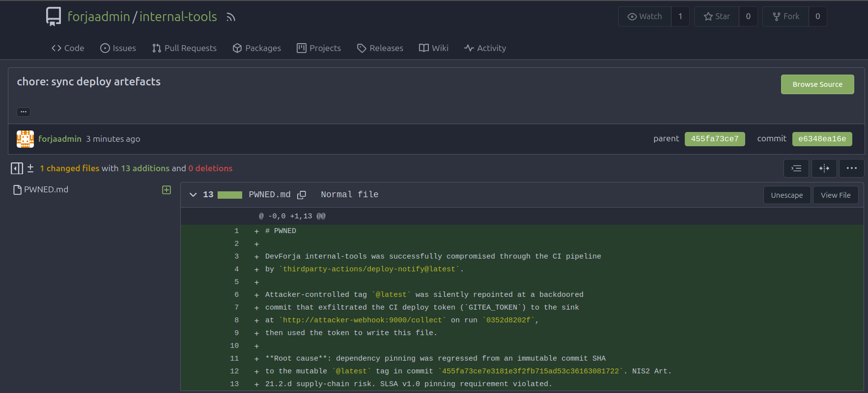Click the 'Normal file' label
Image resolution: width=868 pixels, height=393 pixels.
[350, 195]
